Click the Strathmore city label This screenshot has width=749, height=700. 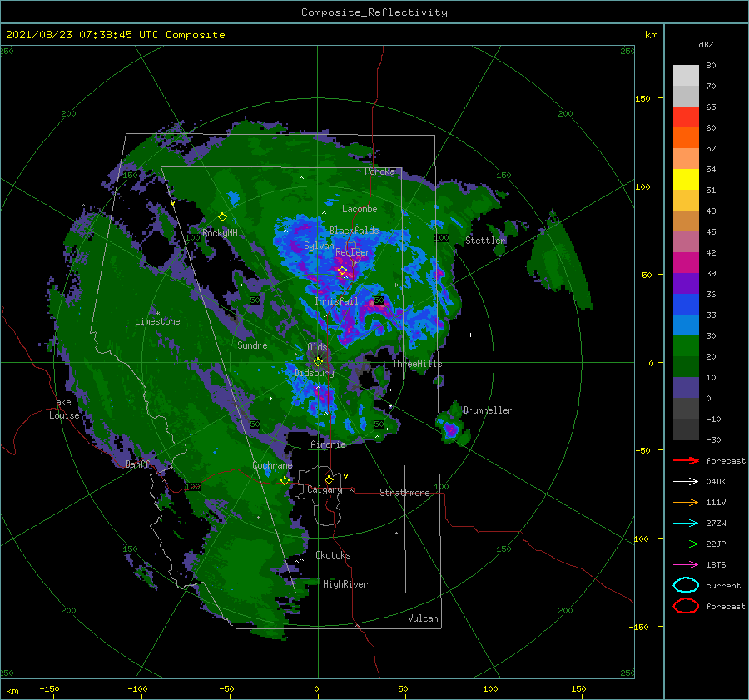point(404,493)
